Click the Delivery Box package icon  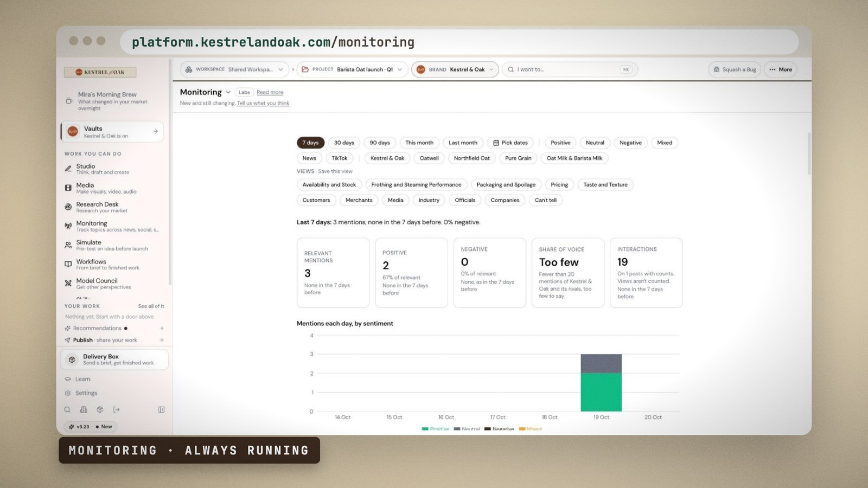(72, 359)
